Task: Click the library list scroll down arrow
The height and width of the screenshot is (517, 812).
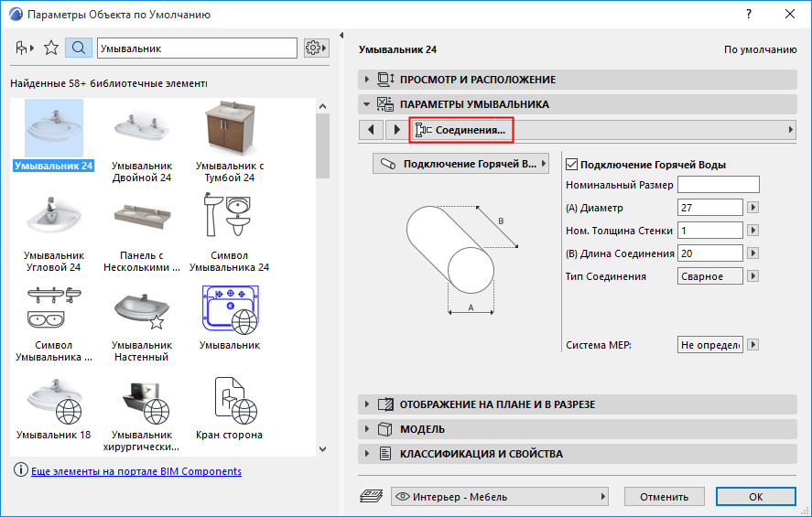Action: (322, 448)
